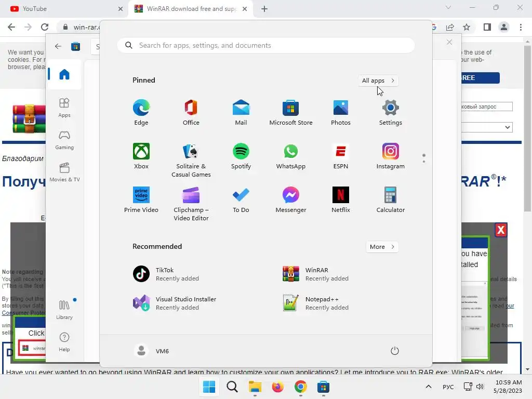Open Settings gear in Start menu
This screenshot has height=399, width=532.
(391, 113)
